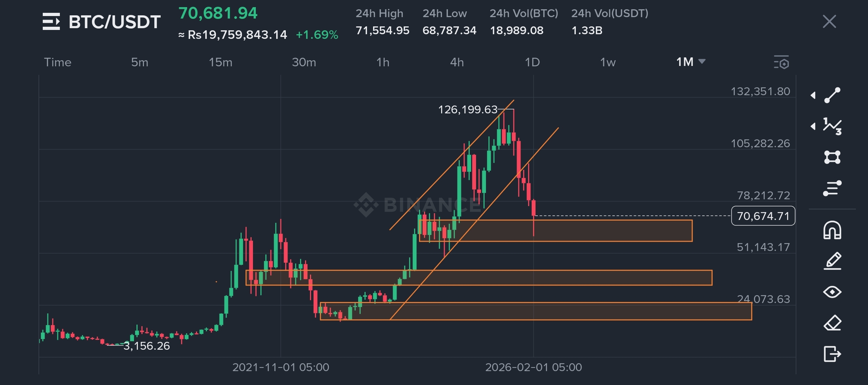Click the BTC/USDT pair title

114,22
